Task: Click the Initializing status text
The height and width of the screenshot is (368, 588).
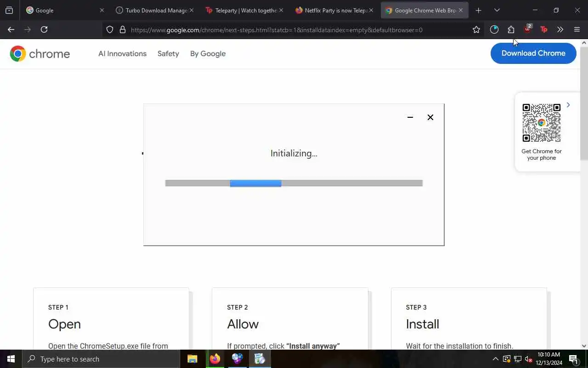Action: pyautogui.click(x=294, y=154)
